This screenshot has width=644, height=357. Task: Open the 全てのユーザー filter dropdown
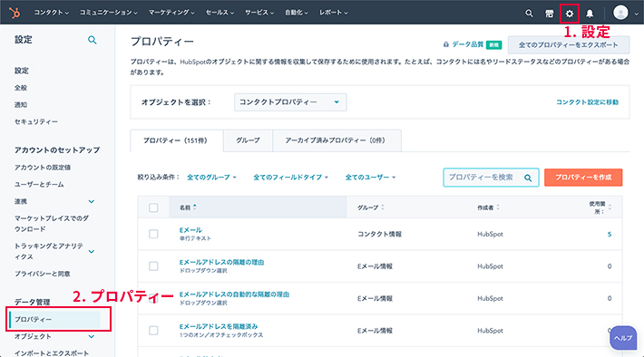370,178
